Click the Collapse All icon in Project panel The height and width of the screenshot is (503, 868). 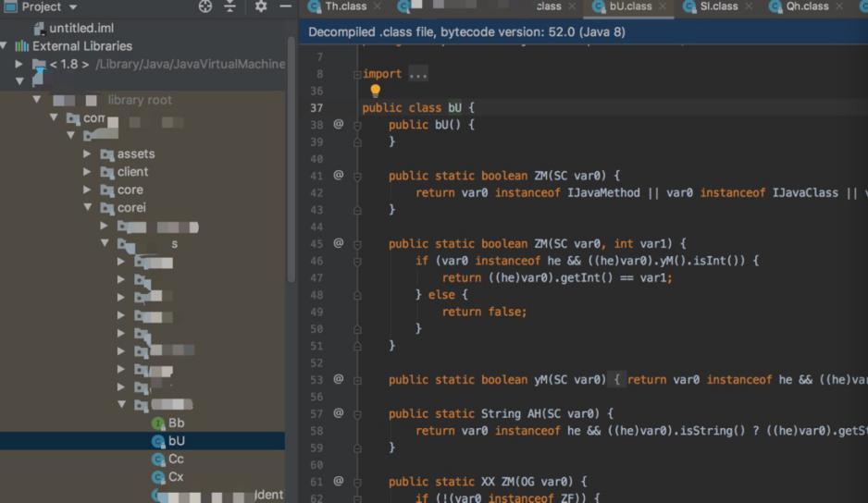coord(230,6)
